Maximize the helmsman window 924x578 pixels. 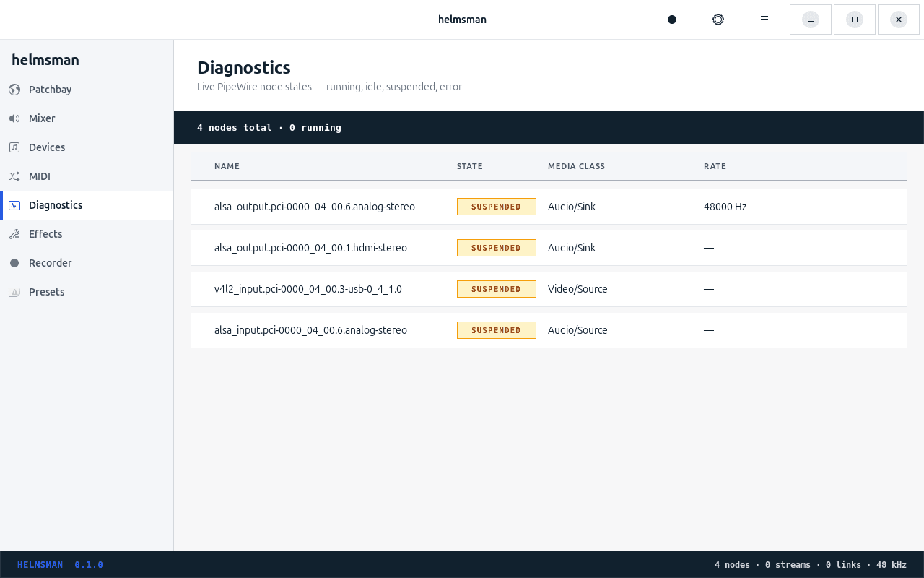pyautogui.click(x=855, y=20)
